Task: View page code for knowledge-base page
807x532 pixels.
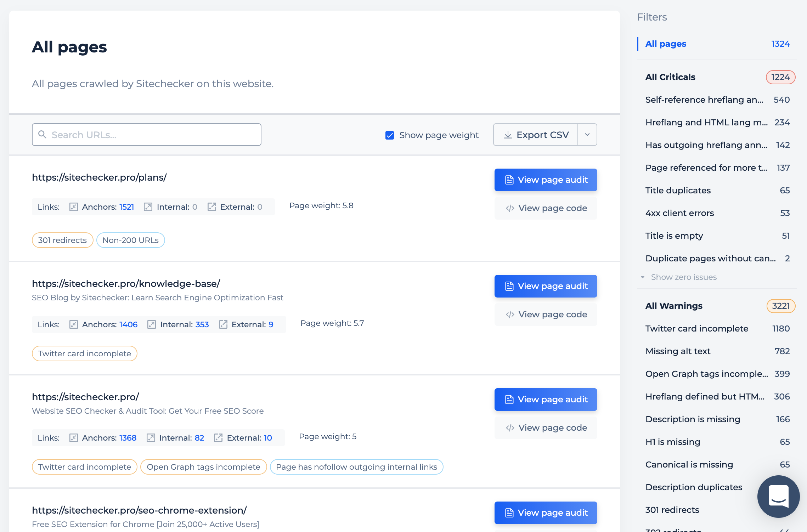Action: pos(546,315)
